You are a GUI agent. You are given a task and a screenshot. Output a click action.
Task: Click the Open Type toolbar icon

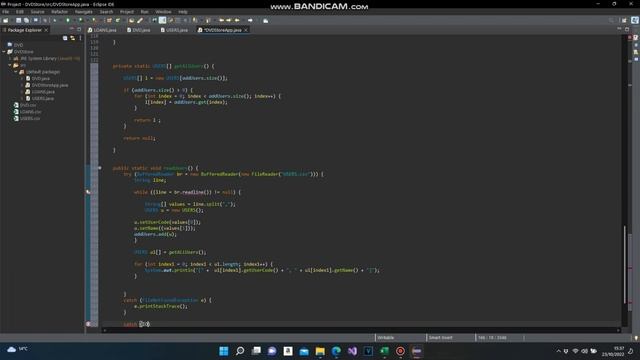(131, 20)
